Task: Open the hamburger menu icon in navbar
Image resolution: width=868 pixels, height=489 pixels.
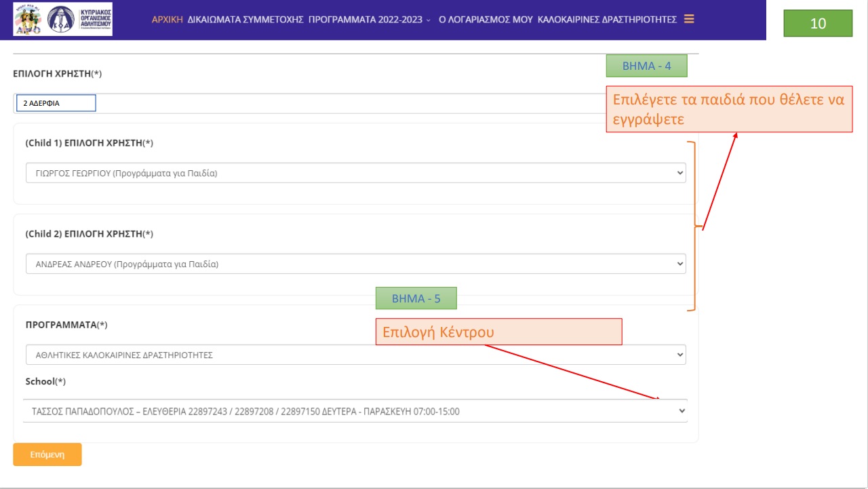Action: pyautogui.click(x=689, y=19)
